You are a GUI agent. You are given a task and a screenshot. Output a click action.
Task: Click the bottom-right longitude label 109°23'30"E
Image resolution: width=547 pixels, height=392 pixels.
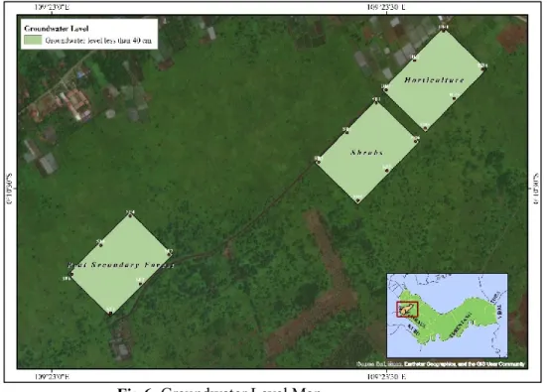point(386,377)
